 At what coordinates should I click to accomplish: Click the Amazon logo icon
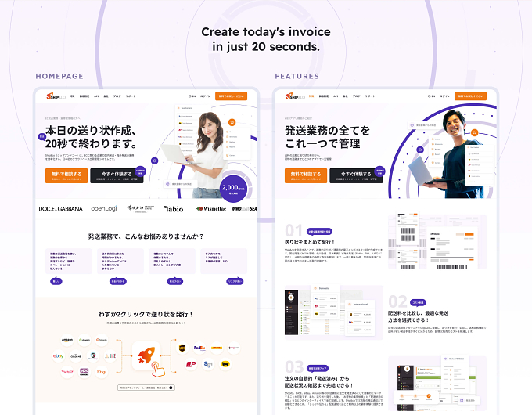(67, 340)
